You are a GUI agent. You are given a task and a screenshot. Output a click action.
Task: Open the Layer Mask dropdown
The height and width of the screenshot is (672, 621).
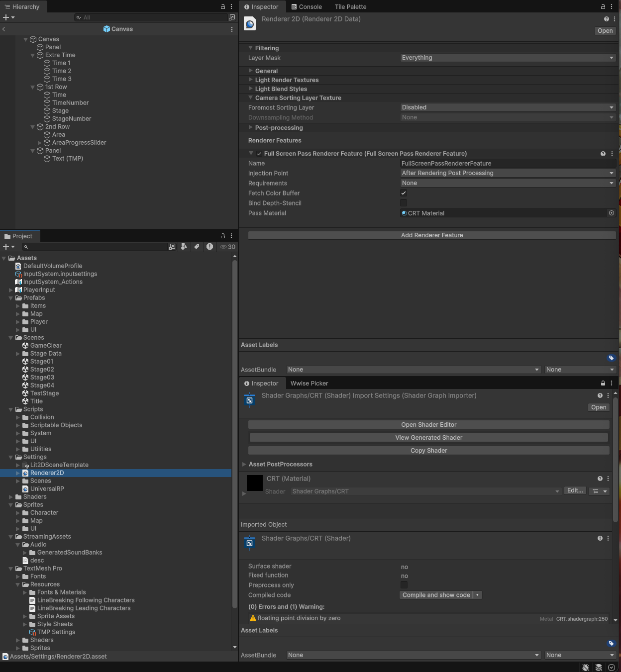click(x=508, y=58)
